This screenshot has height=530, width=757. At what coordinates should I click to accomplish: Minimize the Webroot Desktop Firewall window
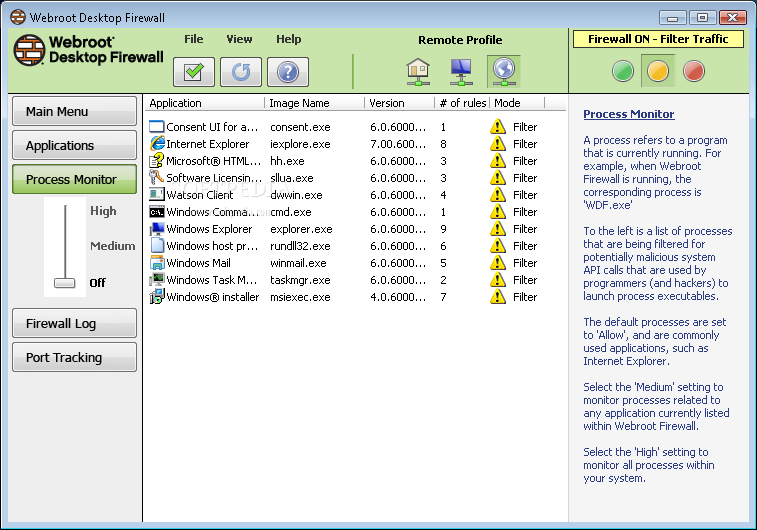(673, 18)
